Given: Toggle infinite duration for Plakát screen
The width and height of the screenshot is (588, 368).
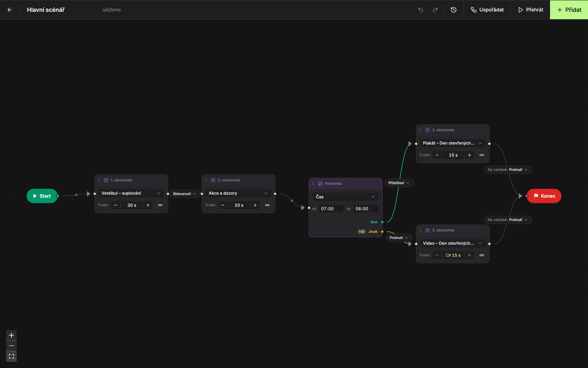Looking at the screenshot, I should pyautogui.click(x=482, y=155).
